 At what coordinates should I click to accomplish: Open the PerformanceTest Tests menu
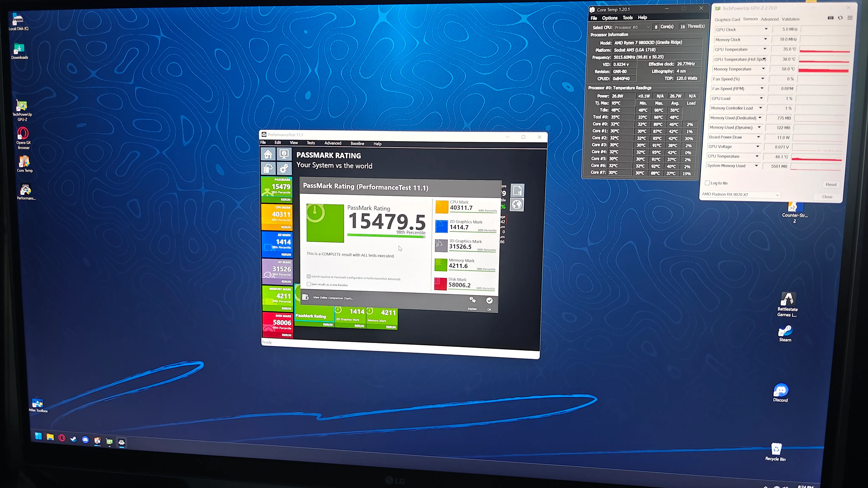tap(311, 143)
